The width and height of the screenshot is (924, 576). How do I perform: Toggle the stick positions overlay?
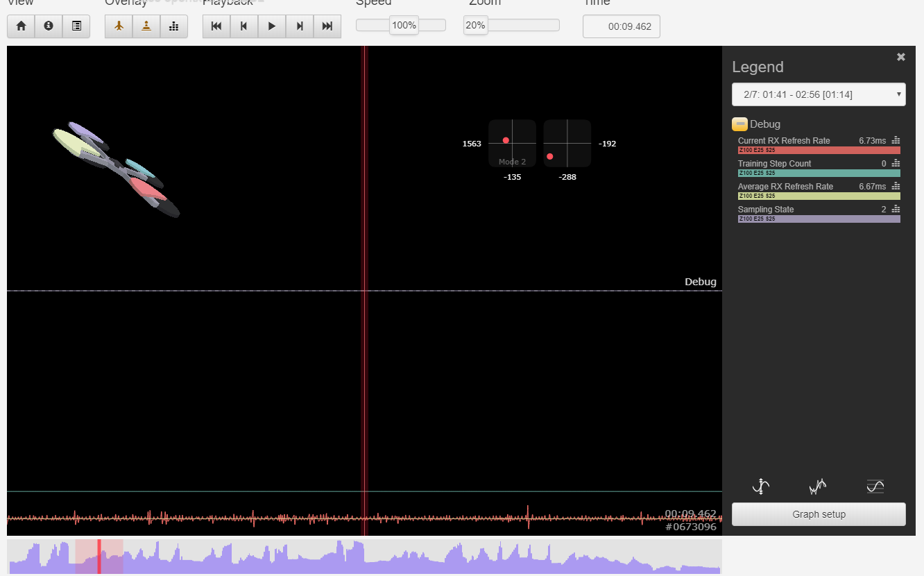pyautogui.click(x=146, y=26)
